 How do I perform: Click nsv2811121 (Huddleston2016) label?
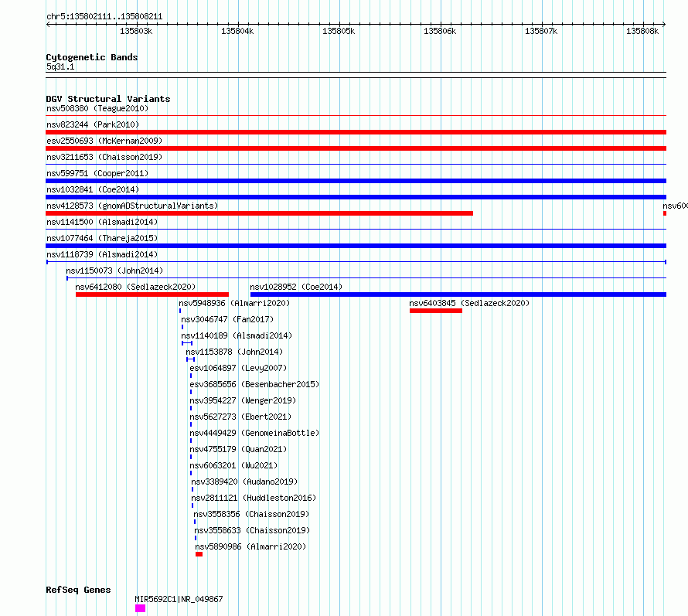pyautogui.click(x=254, y=498)
